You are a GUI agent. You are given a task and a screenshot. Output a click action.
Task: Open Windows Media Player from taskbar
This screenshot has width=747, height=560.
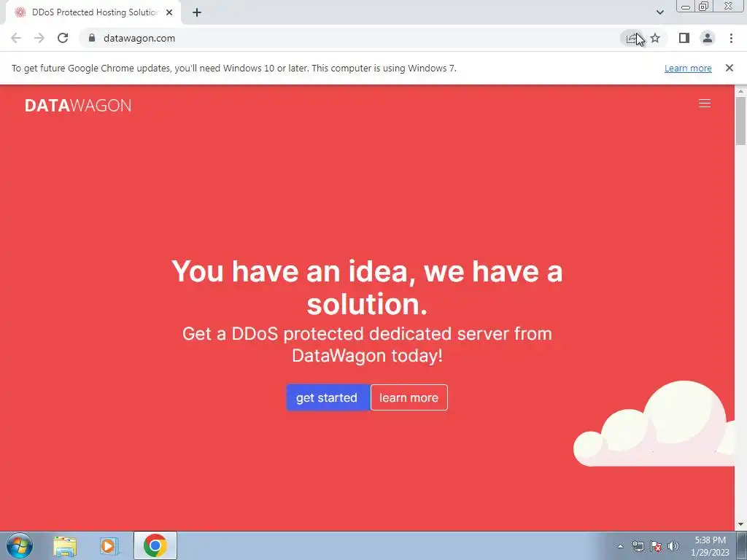pos(109,545)
